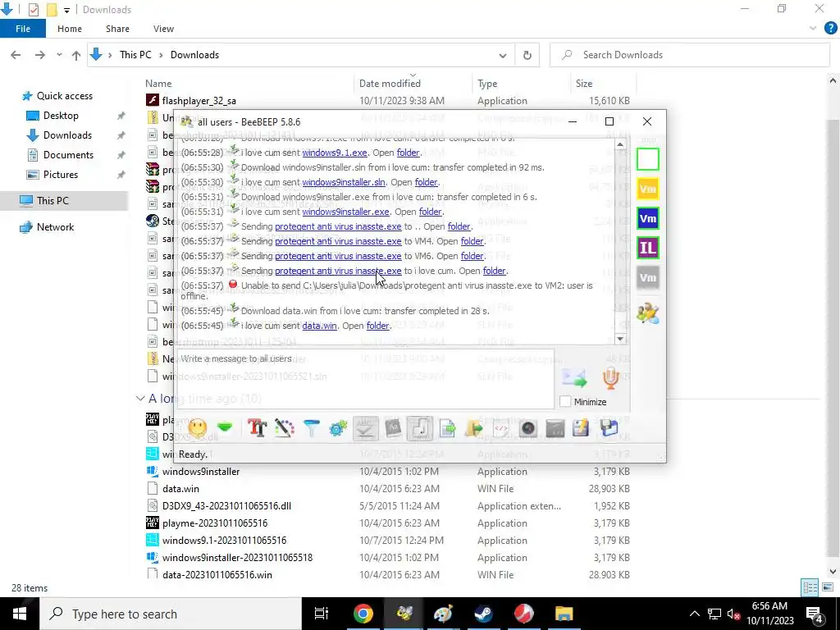Open the File tab in Explorer
The height and width of the screenshot is (630, 840).
point(23,29)
